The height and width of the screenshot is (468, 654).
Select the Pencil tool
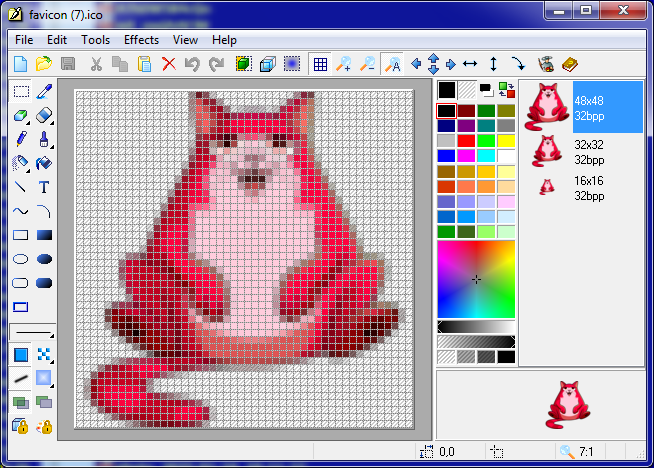[20, 139]
